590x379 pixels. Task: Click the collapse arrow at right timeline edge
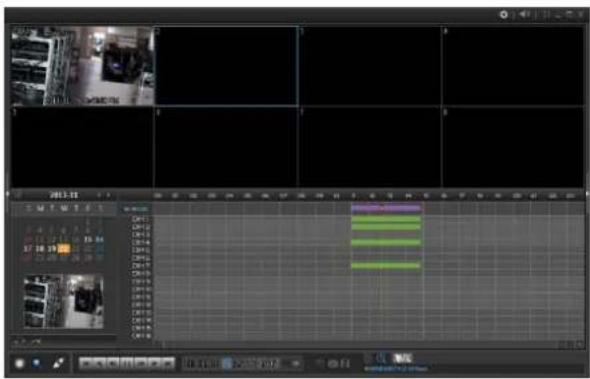click(587, 193)
